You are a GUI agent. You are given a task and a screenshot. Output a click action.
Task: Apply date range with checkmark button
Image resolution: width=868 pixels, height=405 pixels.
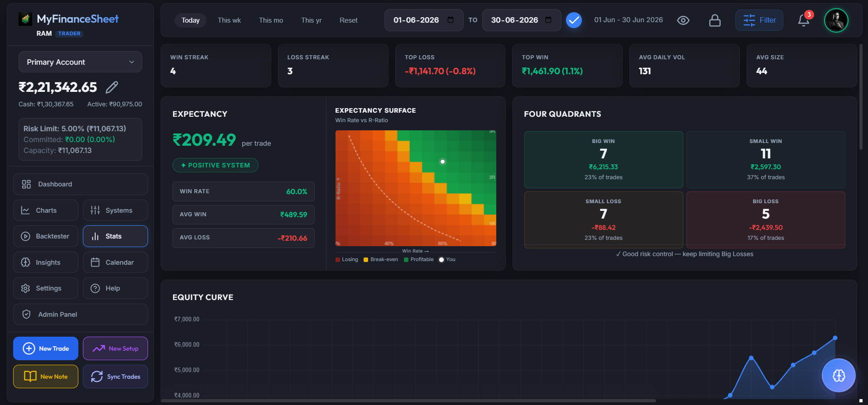pyautogui.click(x=574, y=20)
